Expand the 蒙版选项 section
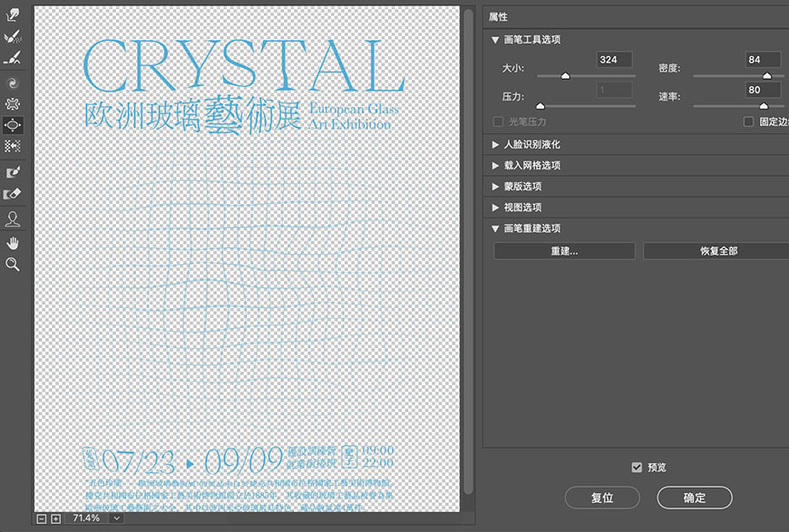This screenshot has width=789, height=532. (x=495, y=187)
